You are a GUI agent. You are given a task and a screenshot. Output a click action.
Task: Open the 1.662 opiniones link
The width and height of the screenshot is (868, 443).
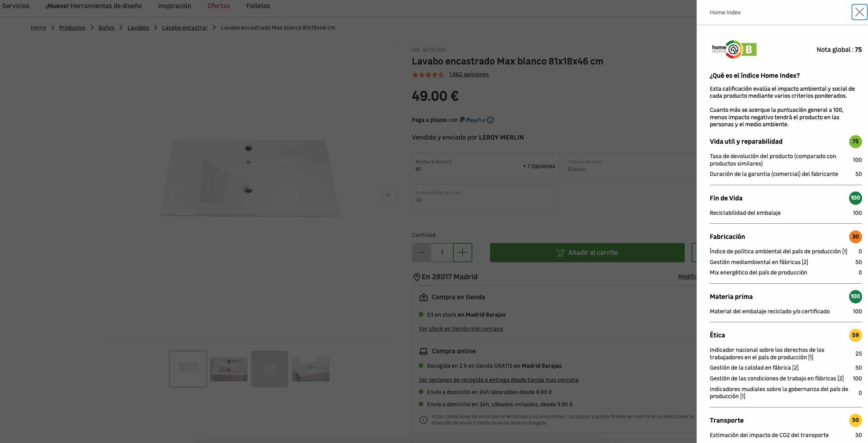click(469, 74)
